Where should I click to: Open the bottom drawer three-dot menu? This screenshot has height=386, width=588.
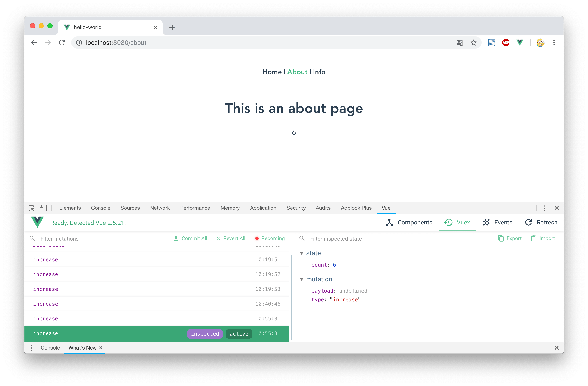click(x=31, y=348)
